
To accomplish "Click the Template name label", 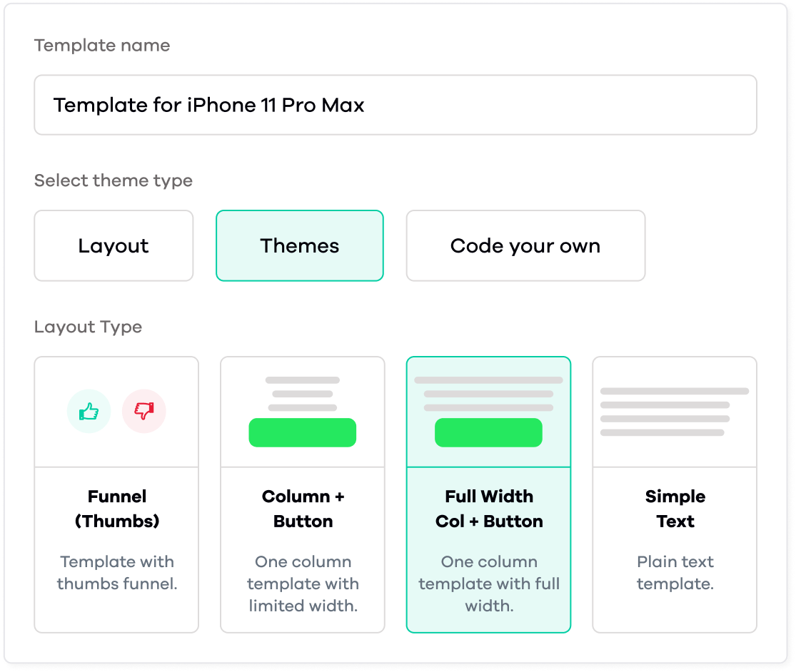I will tap(102, 46).
